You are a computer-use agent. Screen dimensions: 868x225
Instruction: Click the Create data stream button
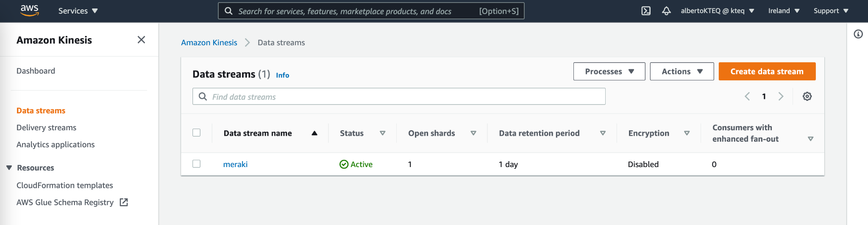pos(767,71)
